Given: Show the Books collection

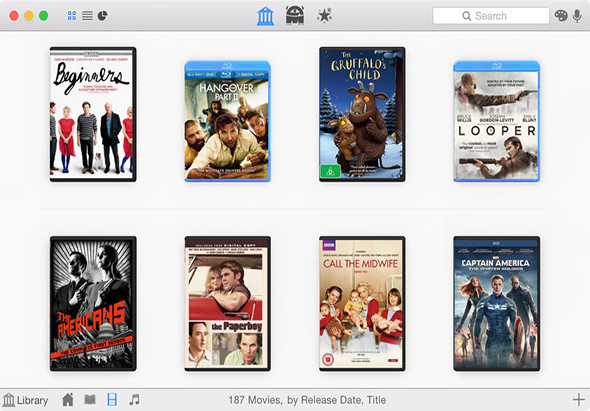Looking at the screenshot, I should (90, 399).
